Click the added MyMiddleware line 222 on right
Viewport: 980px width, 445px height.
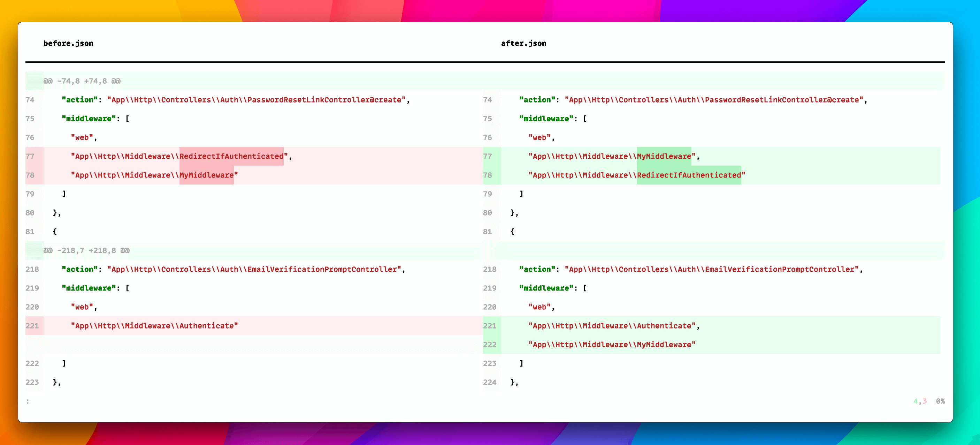click(x=611, y=345)
